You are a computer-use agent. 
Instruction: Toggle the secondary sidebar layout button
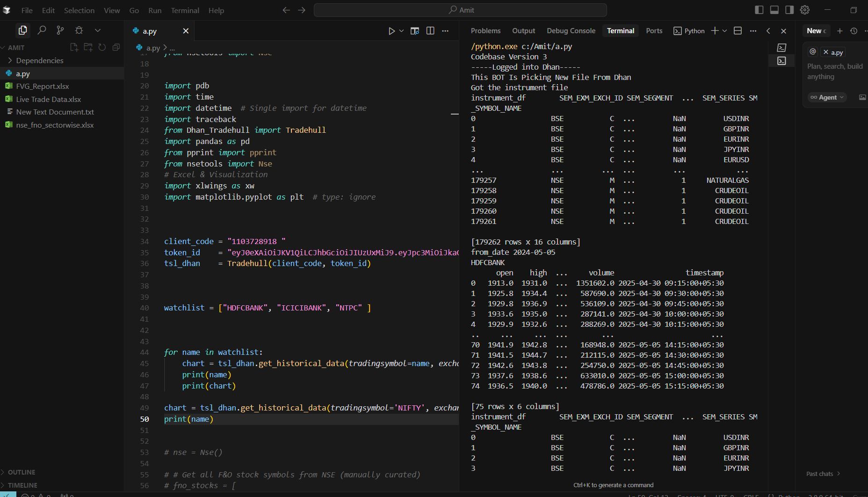pos(789,10)
